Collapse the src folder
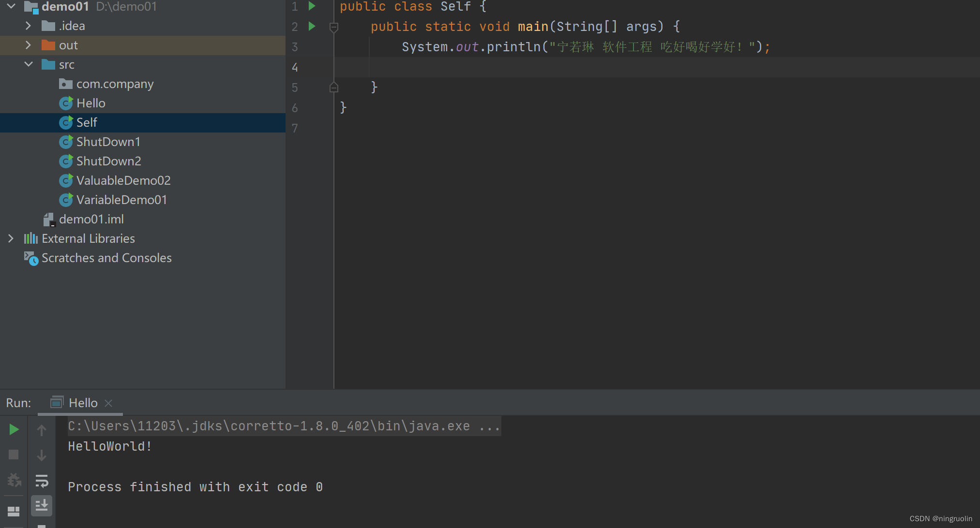Screen dimensions: 980x528 pyautogui.click(x=28, y=64)
